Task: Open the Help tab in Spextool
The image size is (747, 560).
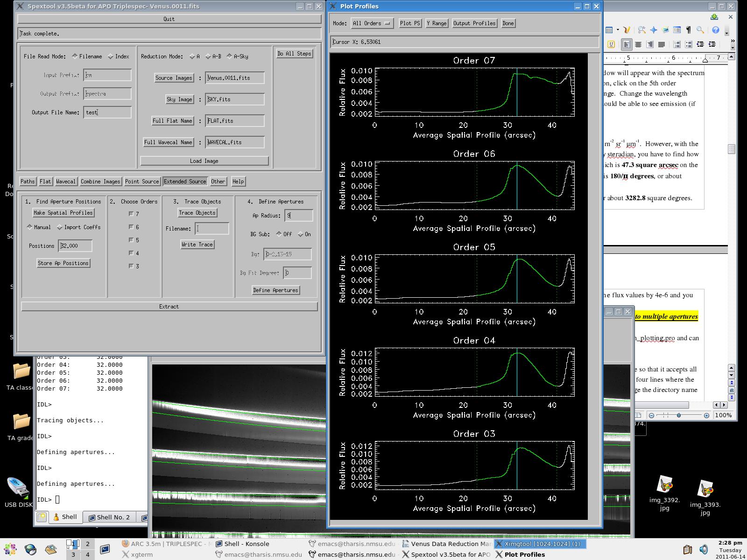Action: click(x=238, y=182)
